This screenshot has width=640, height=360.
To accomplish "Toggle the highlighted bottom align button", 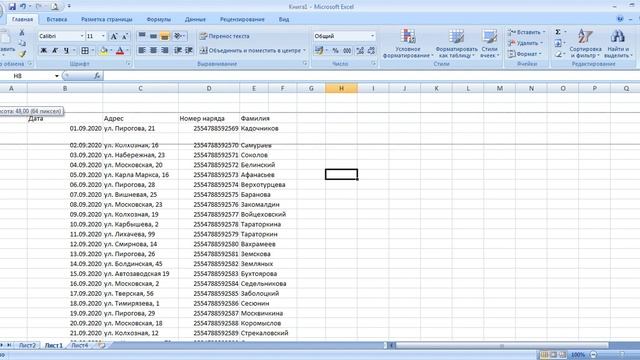I will click(164, 36).
